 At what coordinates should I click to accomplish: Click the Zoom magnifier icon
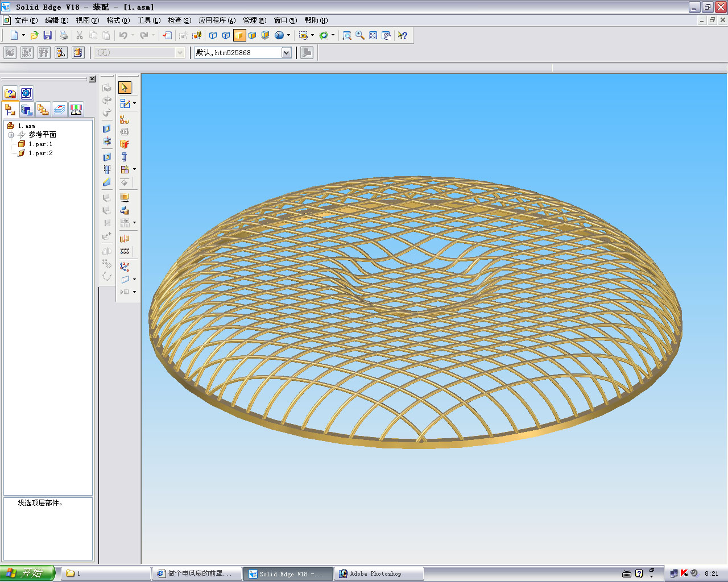point(360,35)
